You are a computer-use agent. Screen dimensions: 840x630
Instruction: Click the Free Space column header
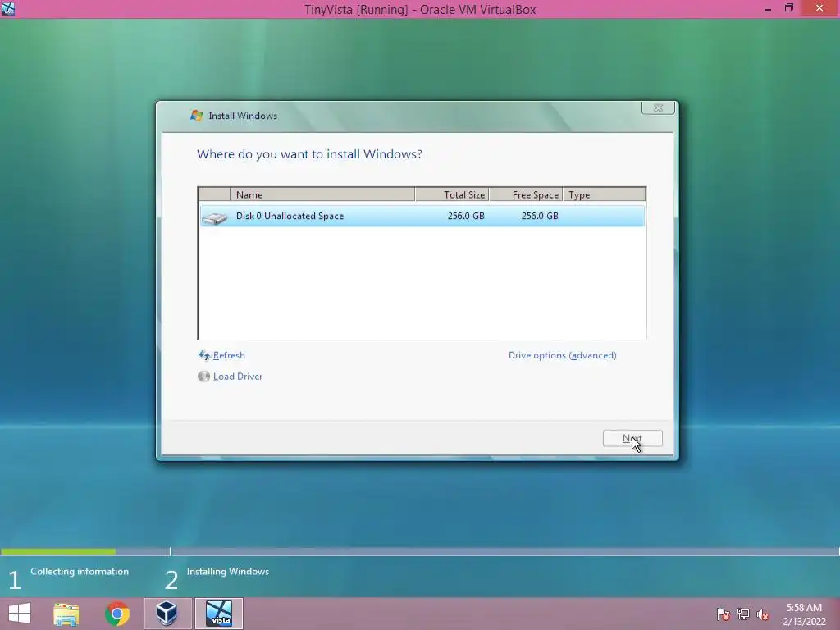point(526,194)
